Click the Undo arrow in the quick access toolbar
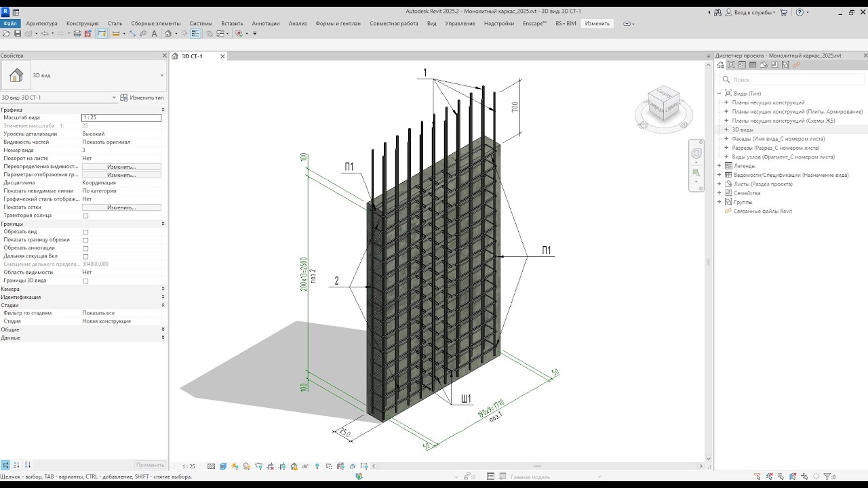 click(45, 33)
